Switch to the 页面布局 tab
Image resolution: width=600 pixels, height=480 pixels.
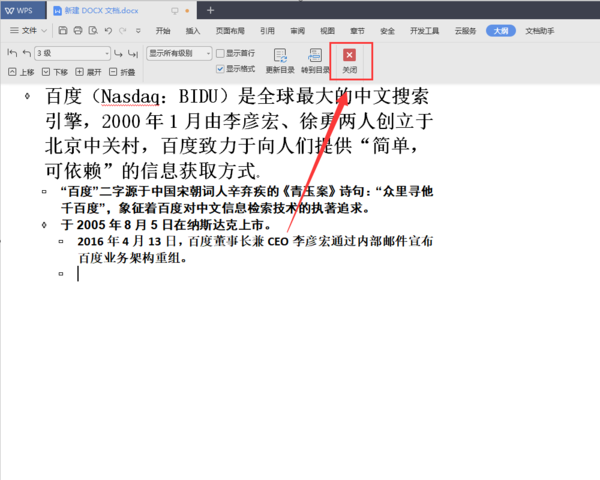pyautogui.click(x=230, y=31)
